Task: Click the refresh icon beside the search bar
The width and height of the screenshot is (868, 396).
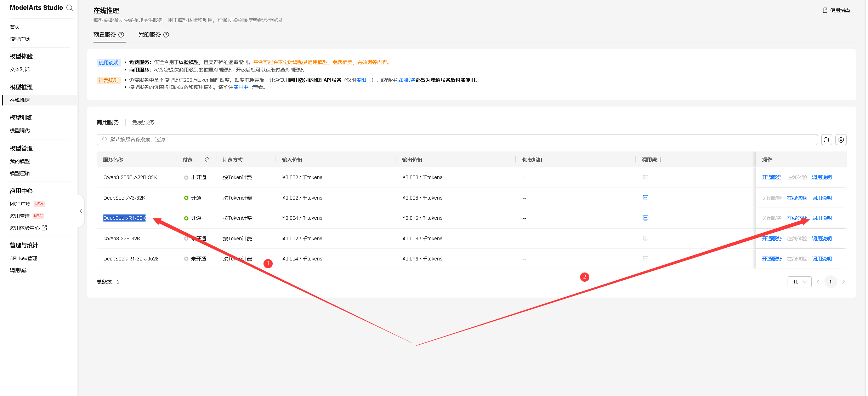Action: click(826, 140)
